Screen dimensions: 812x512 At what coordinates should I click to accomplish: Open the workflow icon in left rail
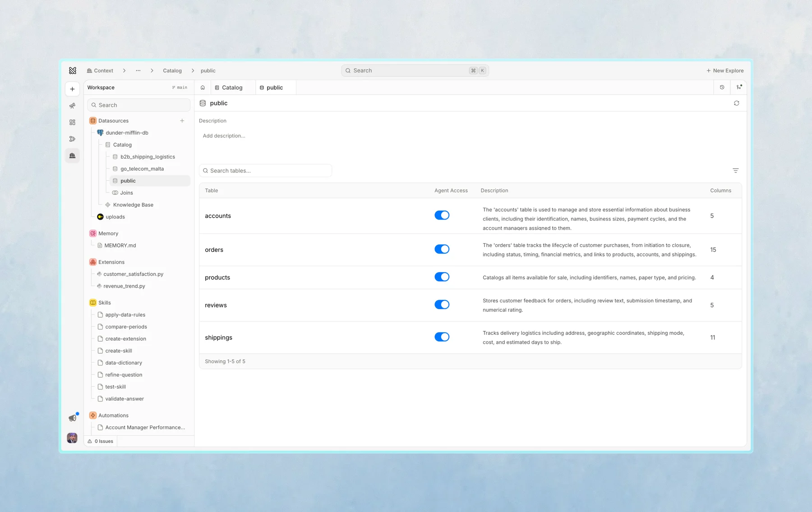click(72, 139)
